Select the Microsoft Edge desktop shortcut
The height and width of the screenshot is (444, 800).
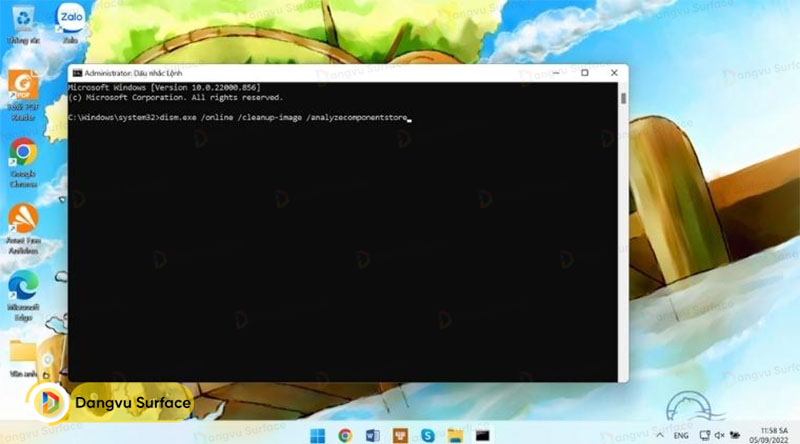coord(23,296)
